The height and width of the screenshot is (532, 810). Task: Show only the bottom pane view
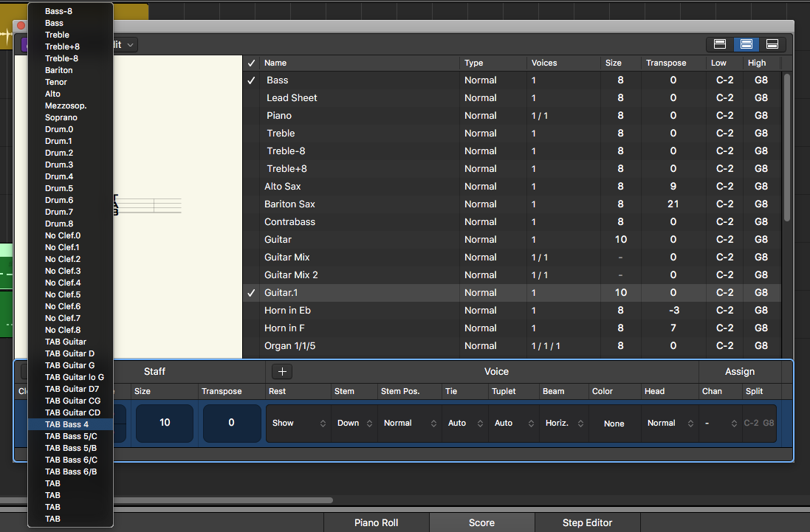point(772,44)
